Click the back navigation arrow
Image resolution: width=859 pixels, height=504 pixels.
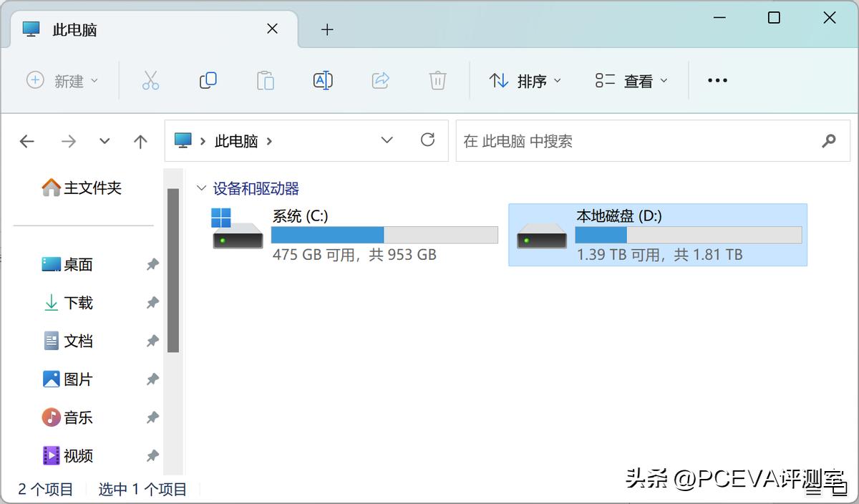coord(26,140)
